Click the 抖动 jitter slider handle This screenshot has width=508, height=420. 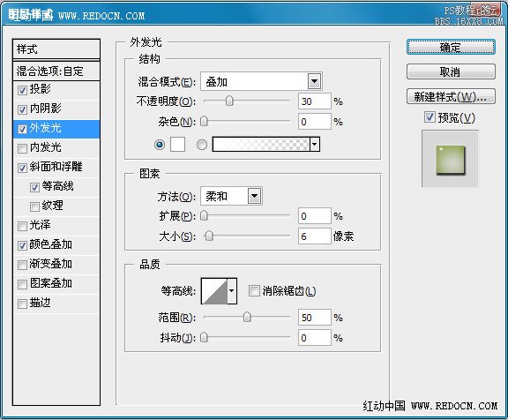point(204,338)
